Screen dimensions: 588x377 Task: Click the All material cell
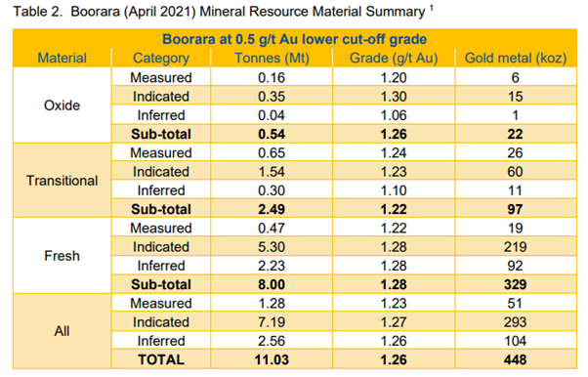[62, 331]
